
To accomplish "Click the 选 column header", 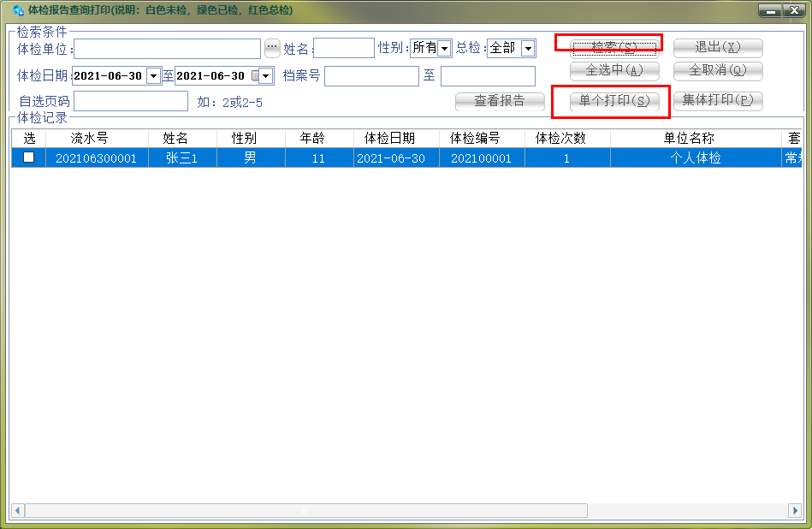I will tap(29, 139).
